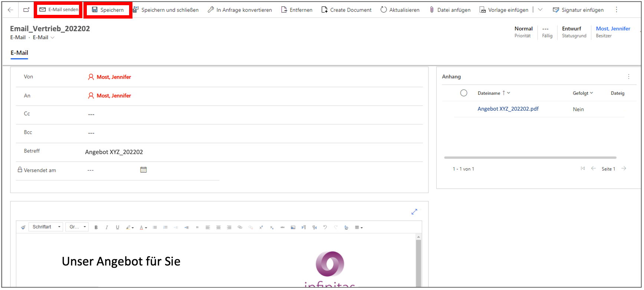Open attachment Angebot XYZ_202202.pdf

tap(508, 109)
